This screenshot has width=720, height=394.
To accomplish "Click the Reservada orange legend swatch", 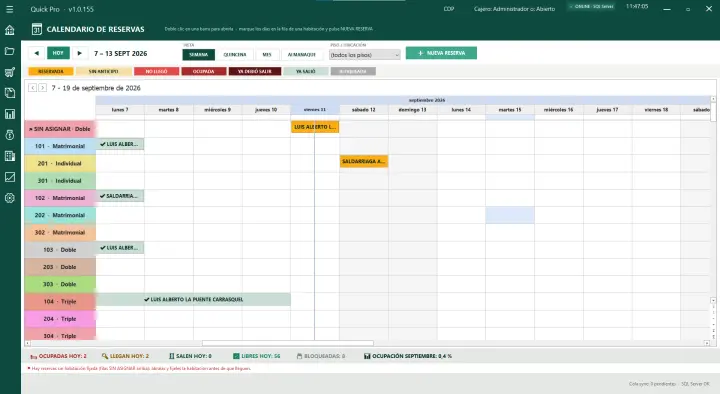I will 51,72.
